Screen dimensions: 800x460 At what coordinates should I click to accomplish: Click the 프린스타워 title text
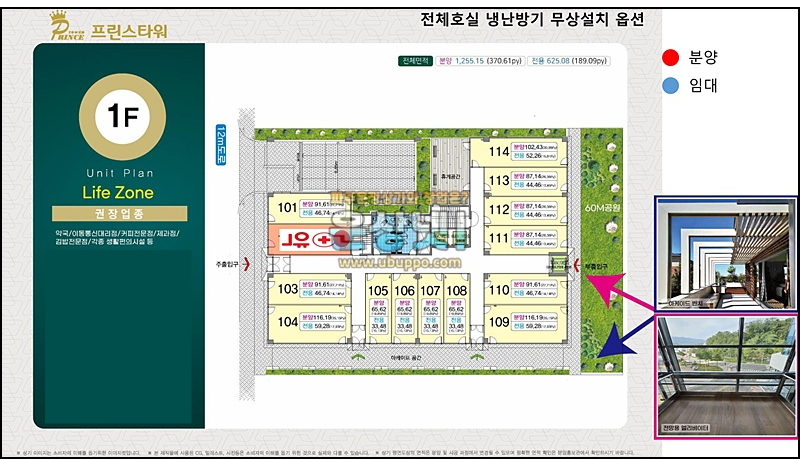pos(129,31)
